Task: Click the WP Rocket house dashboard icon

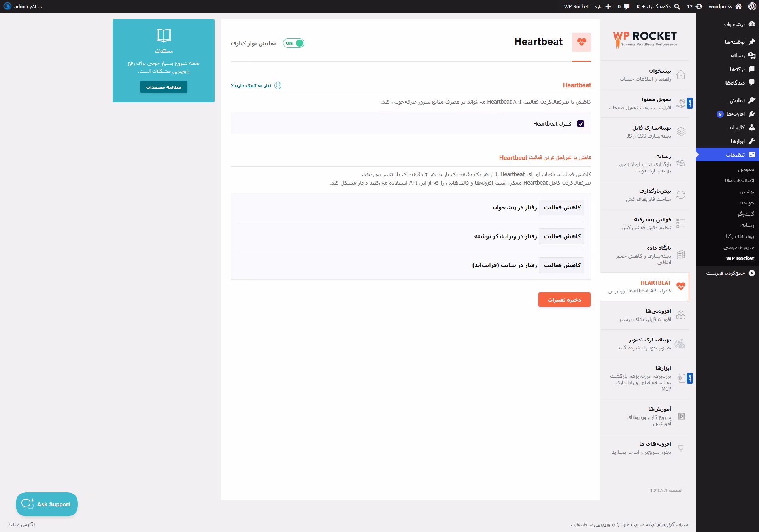Action: (681, 75)
